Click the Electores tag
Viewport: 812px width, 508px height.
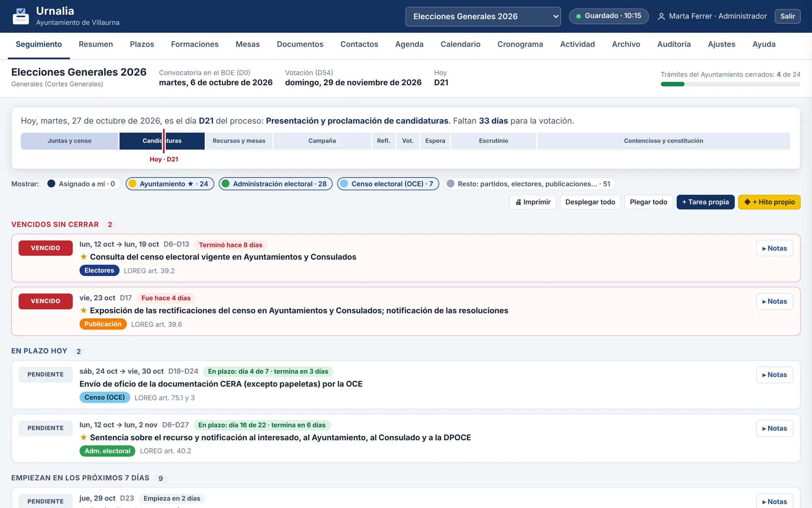coord(99,271)
